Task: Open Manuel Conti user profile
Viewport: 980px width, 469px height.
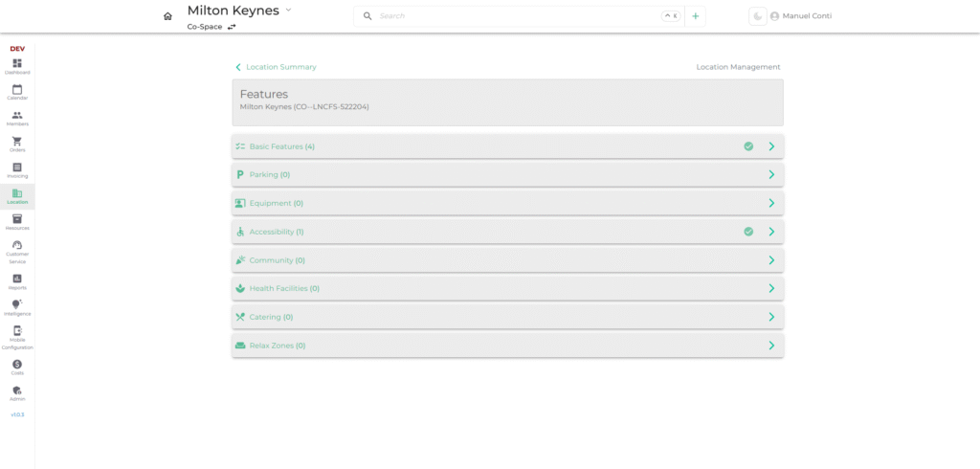Action: coord(800,16)
